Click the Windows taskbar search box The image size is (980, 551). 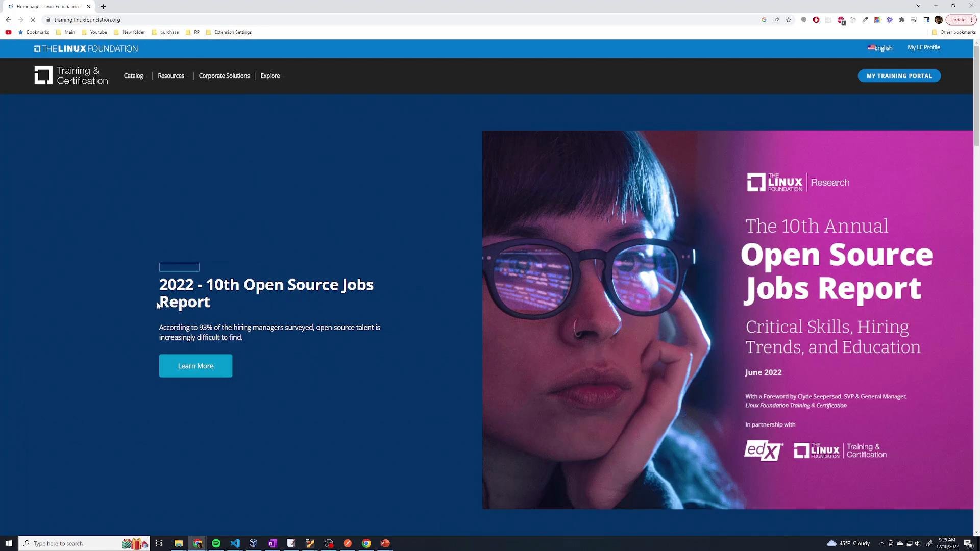click(x=84, y=543)
